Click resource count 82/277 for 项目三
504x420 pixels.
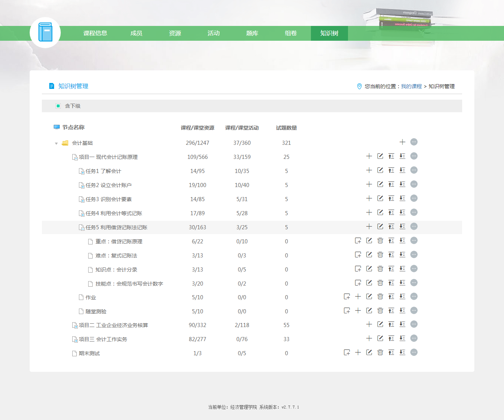(x=198, y=339)
